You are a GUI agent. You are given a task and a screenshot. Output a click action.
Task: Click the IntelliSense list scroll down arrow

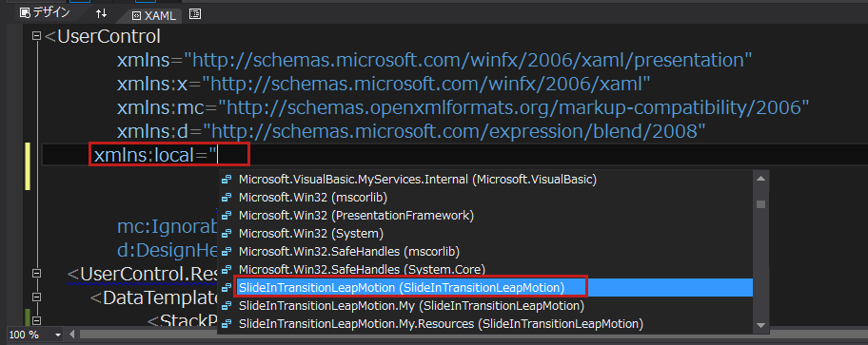pos(760,325)
